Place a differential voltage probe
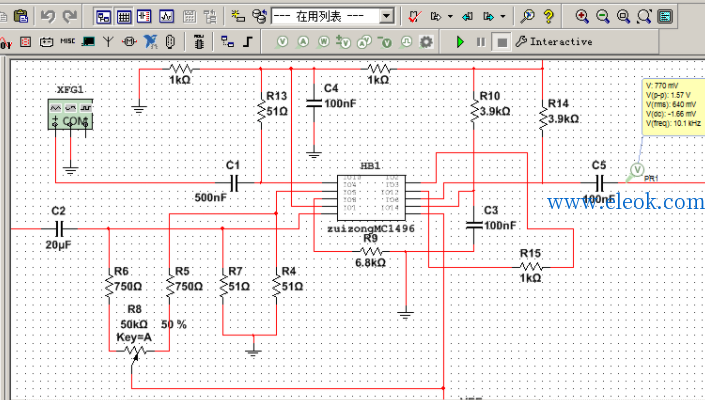Image resolution: width=705 pixels, height=400 pixels. [x=344, y=42]
